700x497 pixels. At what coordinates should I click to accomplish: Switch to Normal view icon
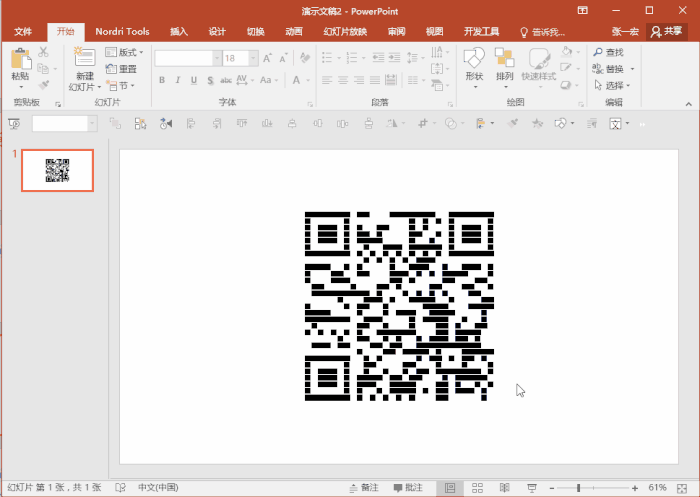pyautogui.click(x=450, y=488)
